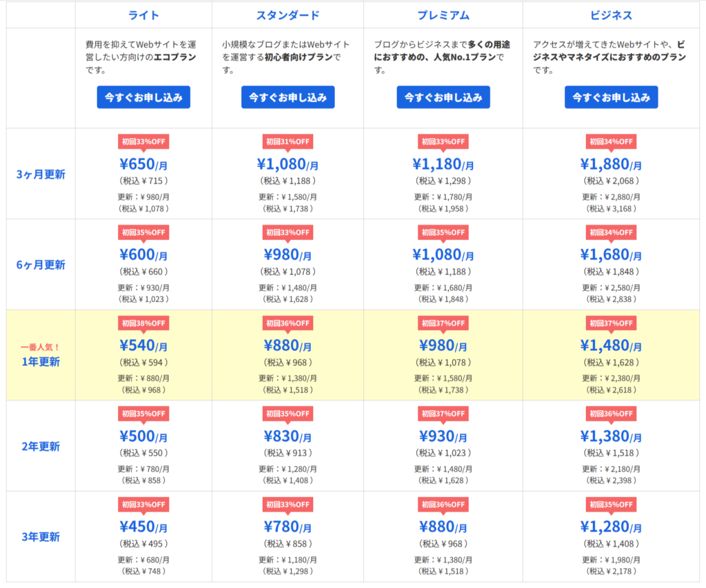The image size is (706, 588).
Task: Select the 3ヶ月更新 row label
Action: 41,174
